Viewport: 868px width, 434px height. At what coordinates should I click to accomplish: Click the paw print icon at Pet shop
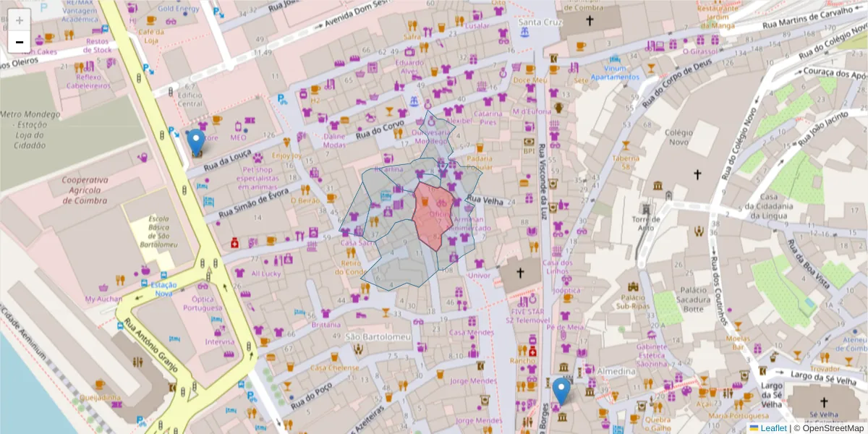pyautogui.click(x=258, y=158)
